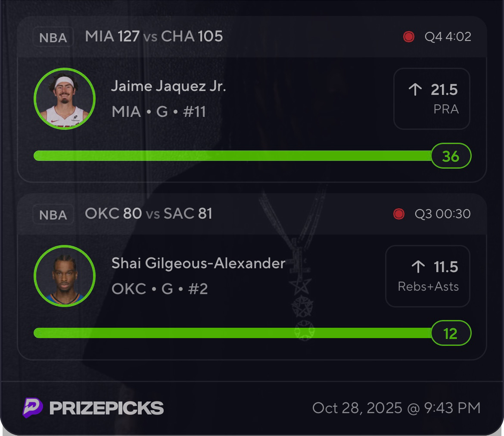Open the 11.5 Rebs+Asts projection box
The width and height of the screenshot is (504, 436).
427,276
